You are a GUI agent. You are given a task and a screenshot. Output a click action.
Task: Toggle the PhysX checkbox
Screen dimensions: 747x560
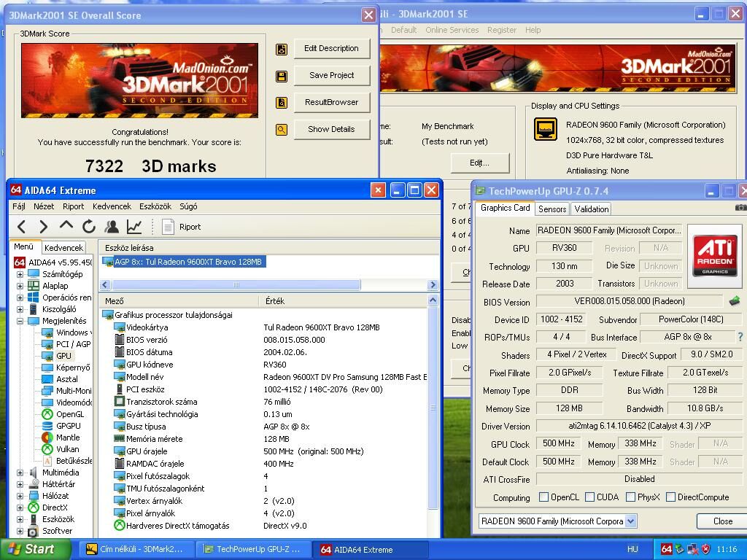[631, 497]
